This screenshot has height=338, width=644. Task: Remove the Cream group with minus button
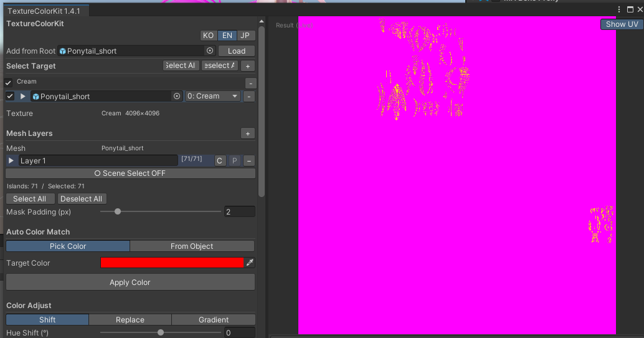pyautogui.click(x=251, y=83)
